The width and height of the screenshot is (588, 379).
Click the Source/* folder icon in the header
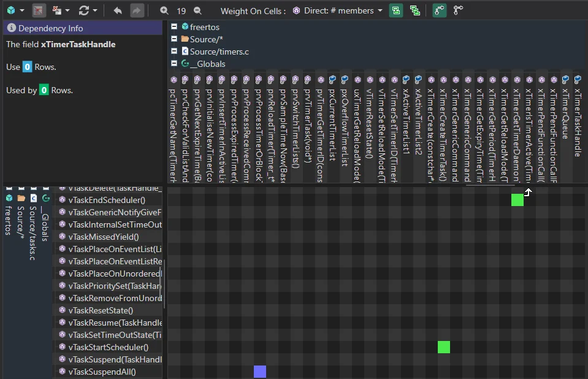(185, 39)
